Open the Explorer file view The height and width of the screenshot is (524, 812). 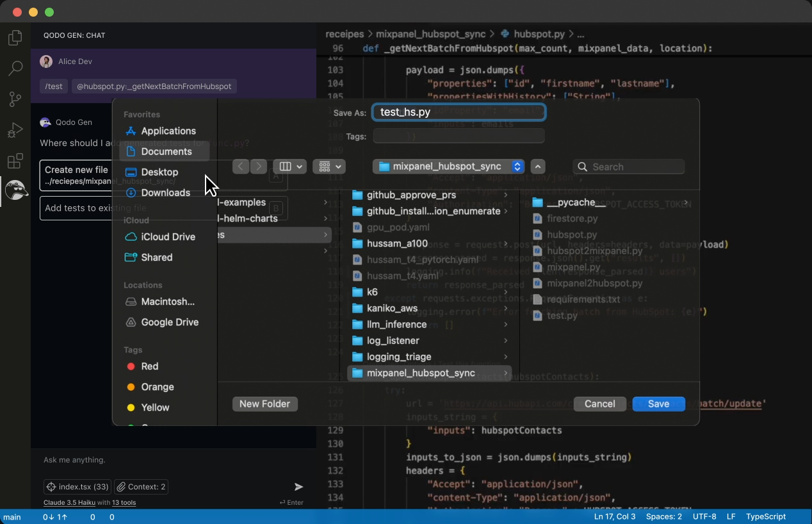pyautogui.click(x=15, y=38)
